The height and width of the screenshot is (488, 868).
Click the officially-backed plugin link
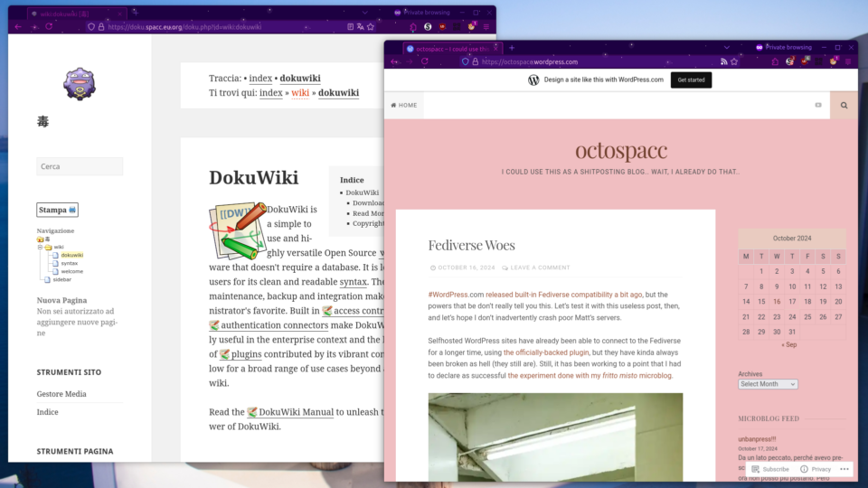546,352
